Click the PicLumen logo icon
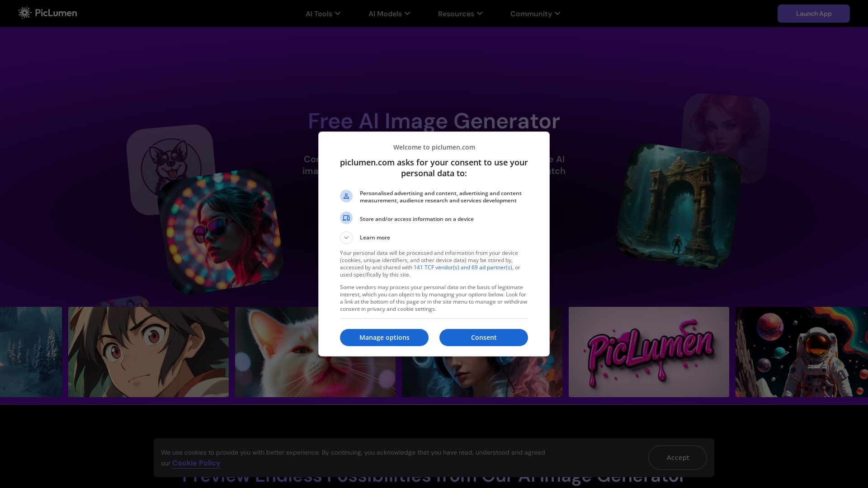 (x=24, y=13)
